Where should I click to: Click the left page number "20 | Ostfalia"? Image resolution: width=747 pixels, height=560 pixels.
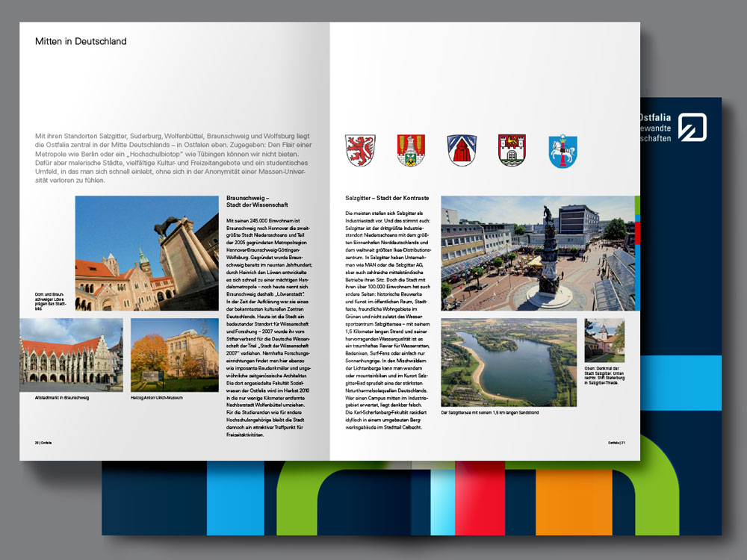[46, 443]
